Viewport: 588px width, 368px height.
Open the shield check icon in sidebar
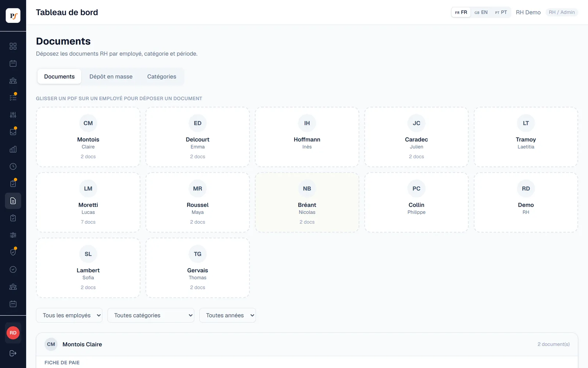pyautogui.click(x=13, y=252)
